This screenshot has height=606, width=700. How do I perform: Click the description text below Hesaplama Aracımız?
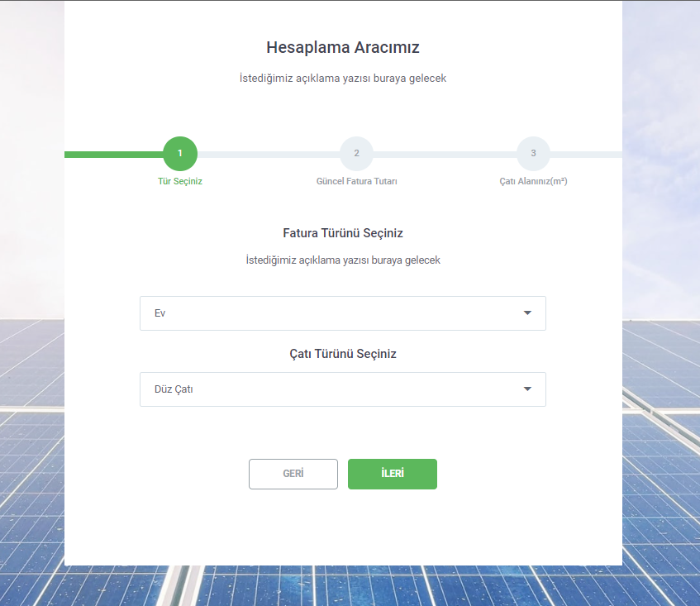point(342,79)
